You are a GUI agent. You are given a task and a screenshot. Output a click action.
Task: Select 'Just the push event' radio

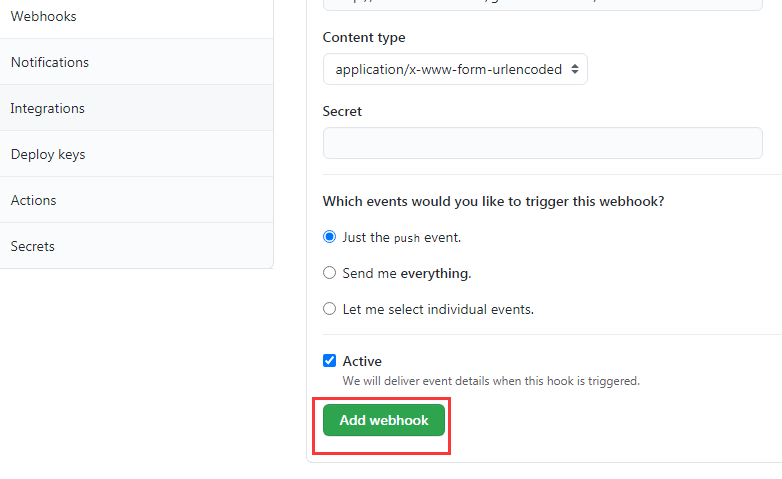[330, 237]
